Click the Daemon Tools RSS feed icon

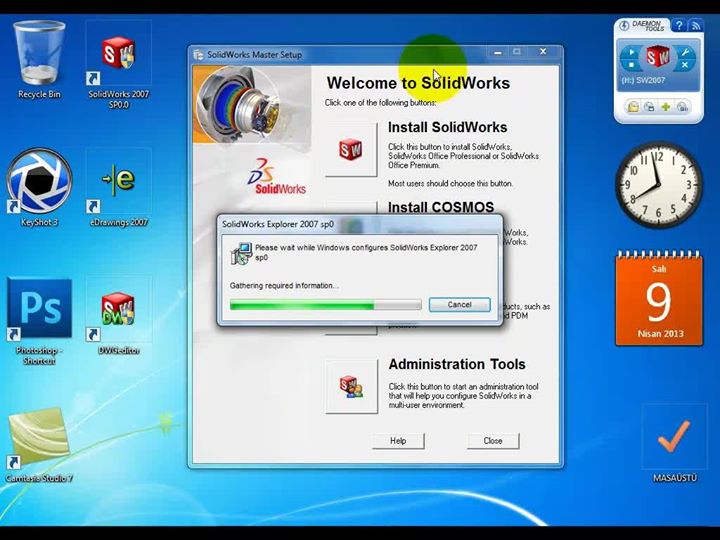695,25
